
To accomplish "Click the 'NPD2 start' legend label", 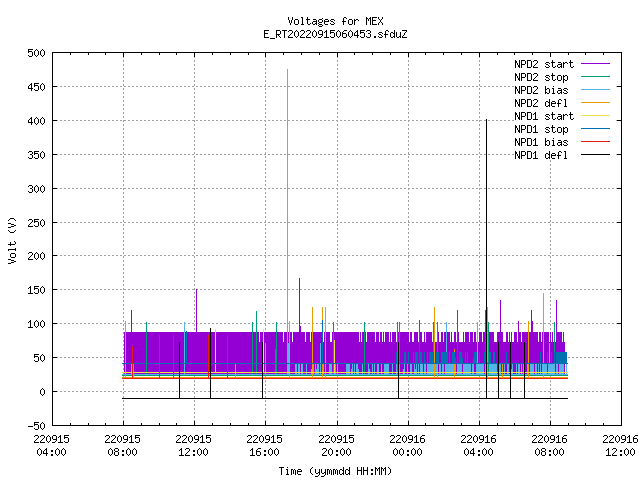I will pyautogui.click(x=544, y=64).
